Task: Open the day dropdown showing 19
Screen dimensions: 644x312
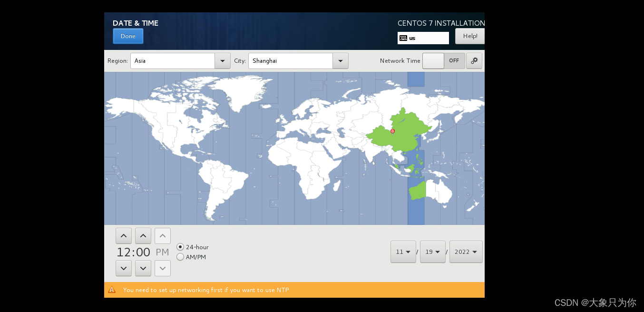Action: pos(433,252)
